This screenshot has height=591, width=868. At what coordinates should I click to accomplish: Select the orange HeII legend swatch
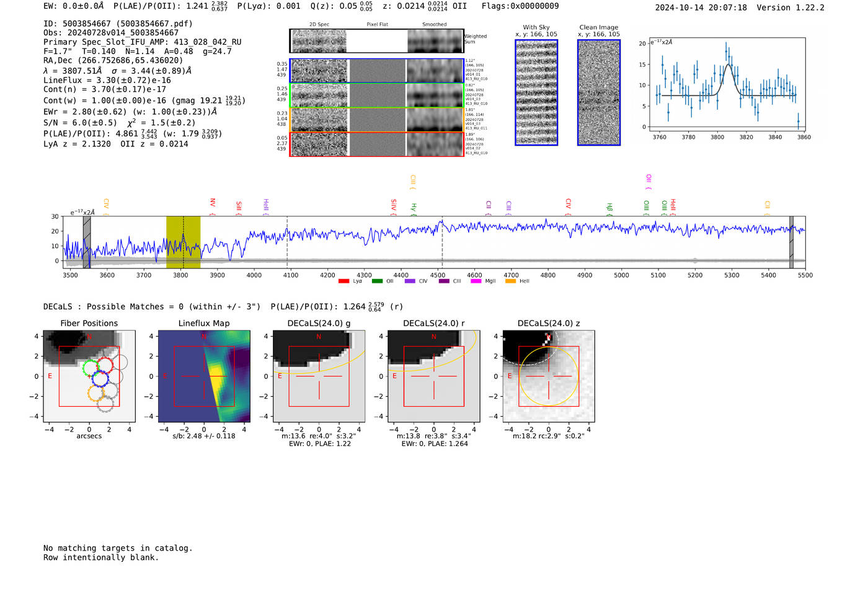click(510, 282)
